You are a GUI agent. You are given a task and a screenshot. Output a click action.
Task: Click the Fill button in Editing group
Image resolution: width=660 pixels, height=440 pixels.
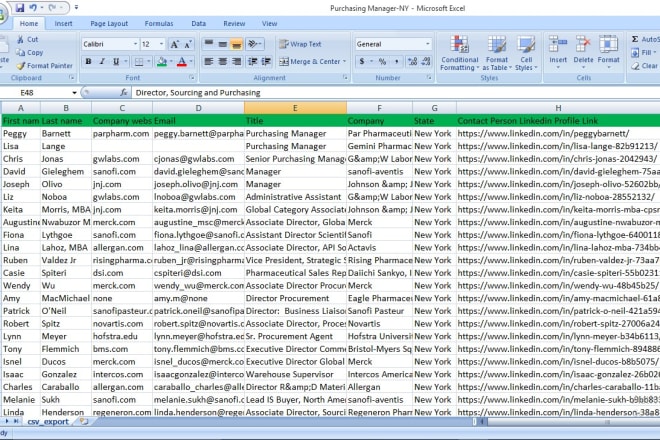click(x=644, y=53)
